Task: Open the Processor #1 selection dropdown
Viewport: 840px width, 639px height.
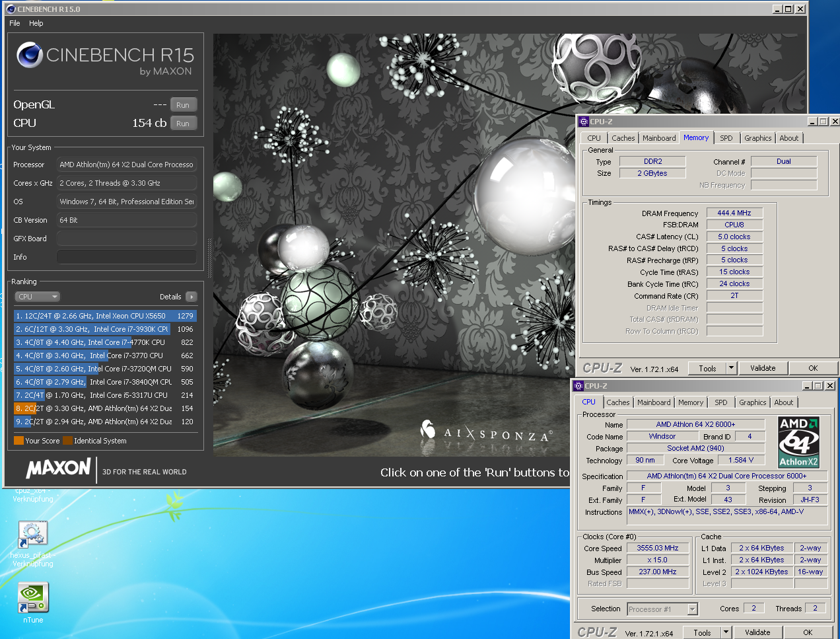Action: (662, 609)
